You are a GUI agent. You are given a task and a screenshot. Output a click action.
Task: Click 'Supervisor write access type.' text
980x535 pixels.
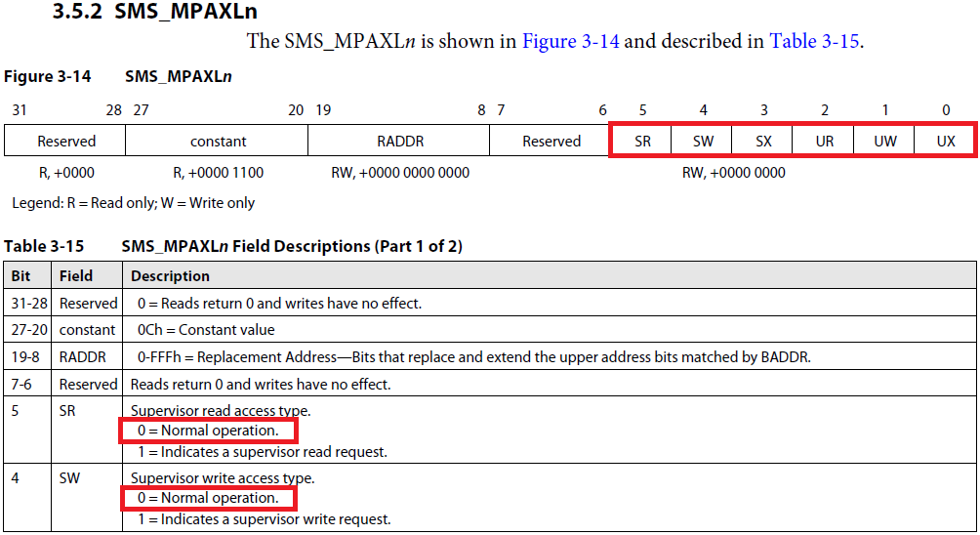[223, 478]
